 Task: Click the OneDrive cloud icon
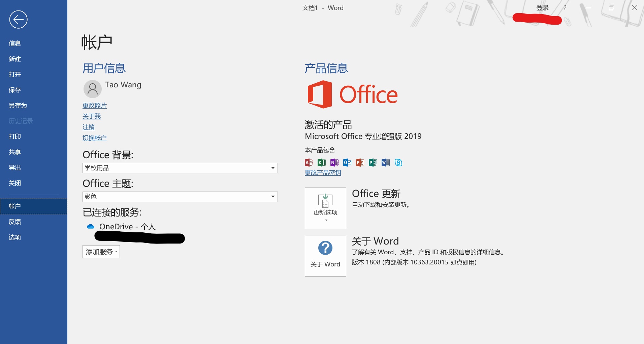coord(91,227)
